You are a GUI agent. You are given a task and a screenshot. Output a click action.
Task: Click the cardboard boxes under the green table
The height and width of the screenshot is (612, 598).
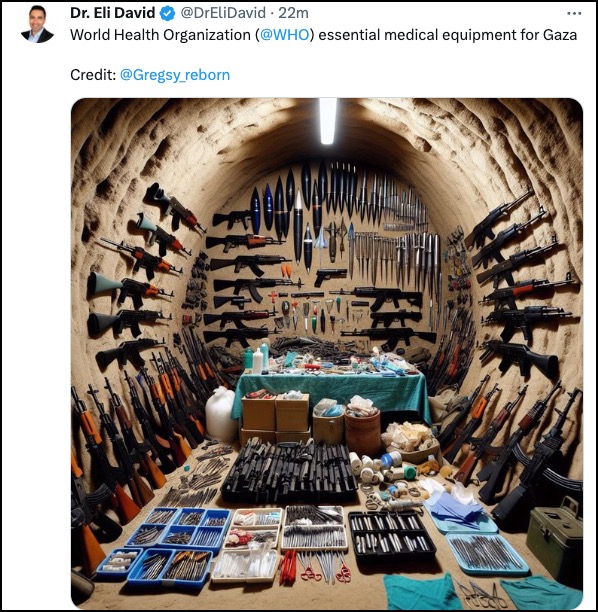point(276,418)
